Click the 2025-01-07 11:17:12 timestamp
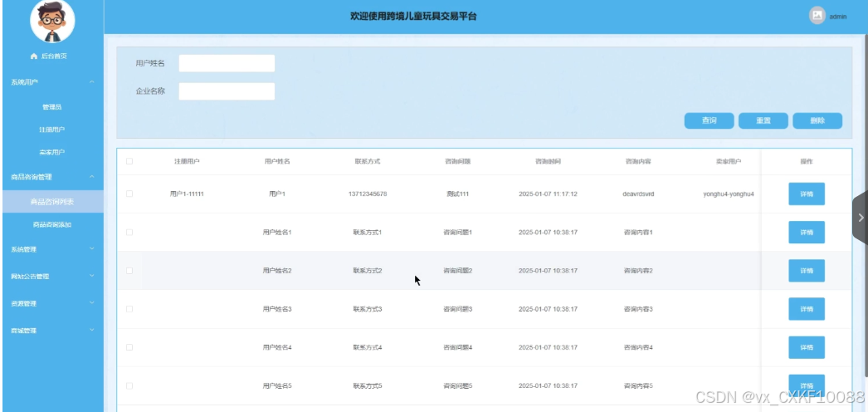868x412 pixels. point(548,194)
